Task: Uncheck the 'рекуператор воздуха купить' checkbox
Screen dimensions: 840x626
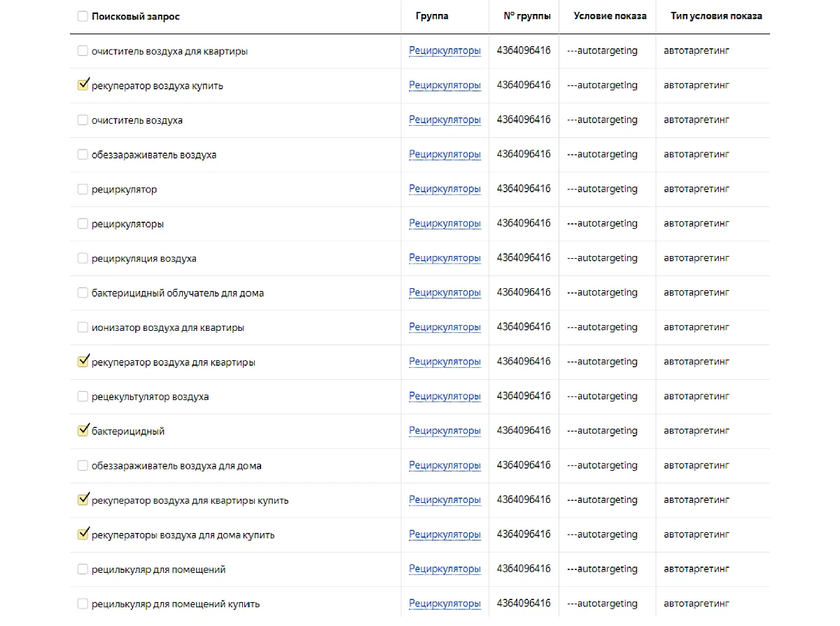Action: pyautogui.click(x=83, y=86)
